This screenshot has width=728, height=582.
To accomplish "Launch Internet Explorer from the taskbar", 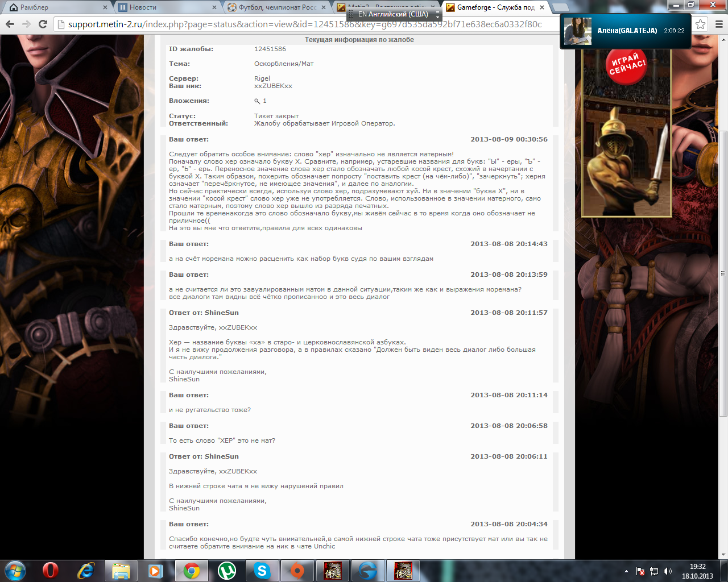I will coord(85,571).
